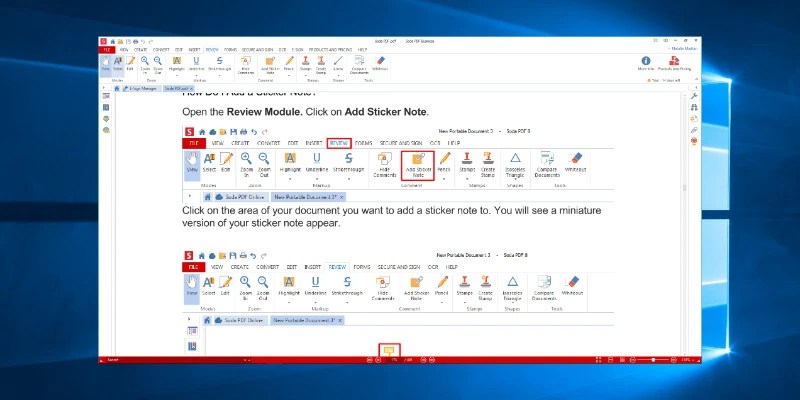This screenshot has height=400, width=800.
Task: Undo the last action
Action: pos(143,41)
